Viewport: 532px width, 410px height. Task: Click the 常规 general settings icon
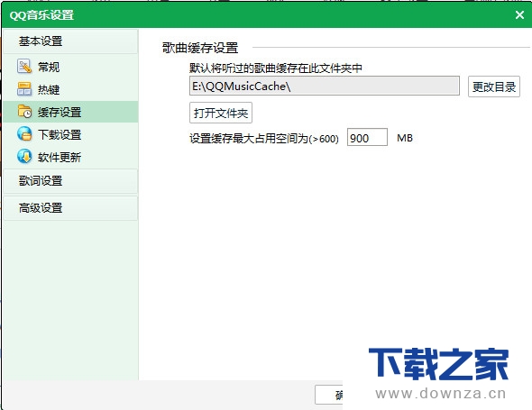(24, 67)
